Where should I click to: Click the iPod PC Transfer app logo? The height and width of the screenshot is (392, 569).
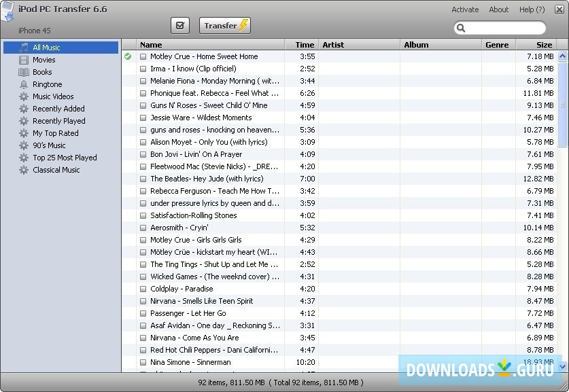click(x=7, y=12)
